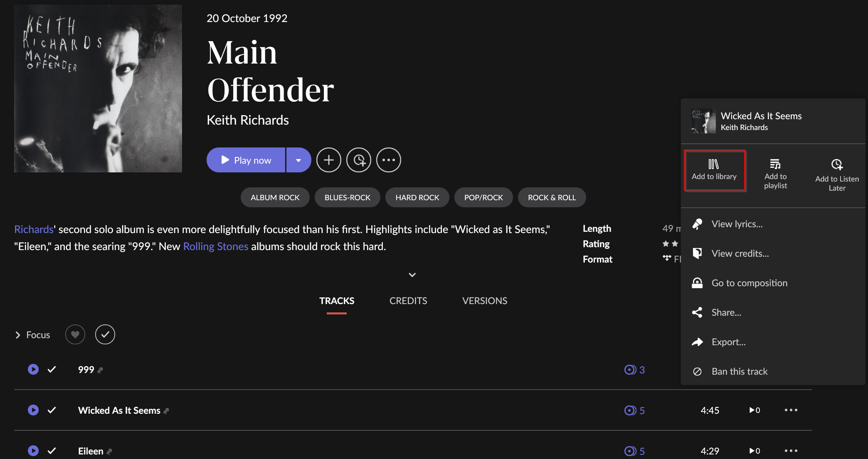
Task: Toggle the heart favorites filter
Action: coord(75,334)
